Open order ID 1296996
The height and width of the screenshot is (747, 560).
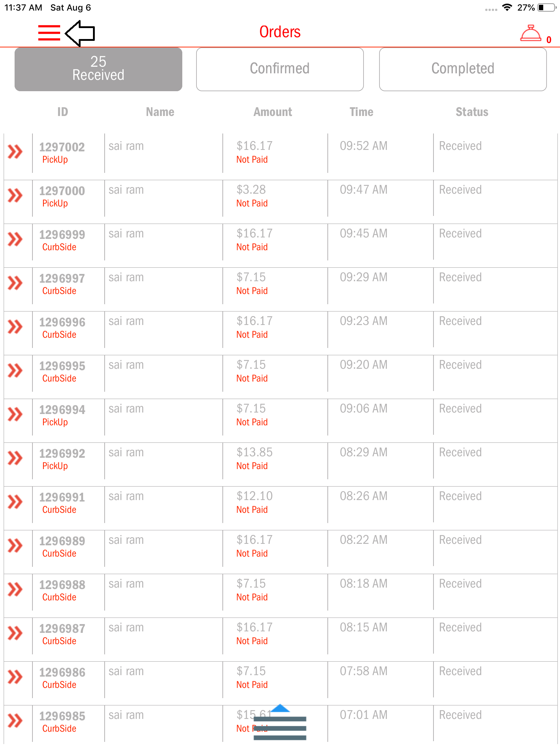62,322
